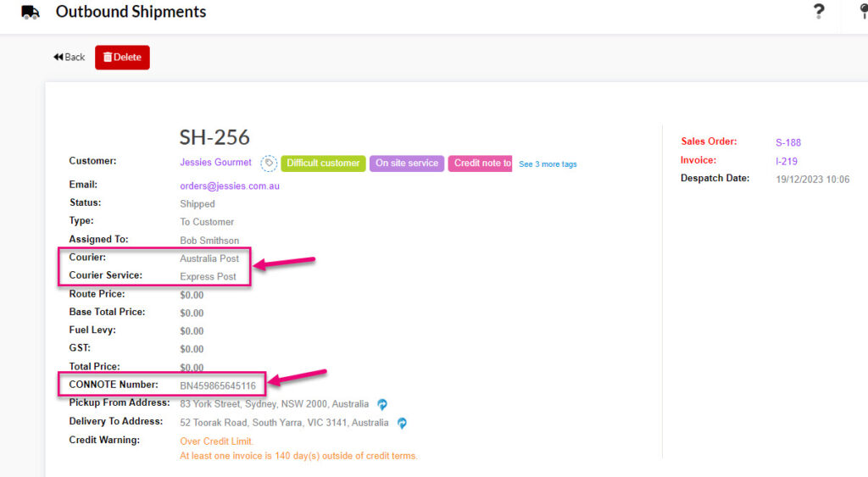This screenshot has width=868, height=477.
Task: Open sales order S-188
Action: click(787, 143)
